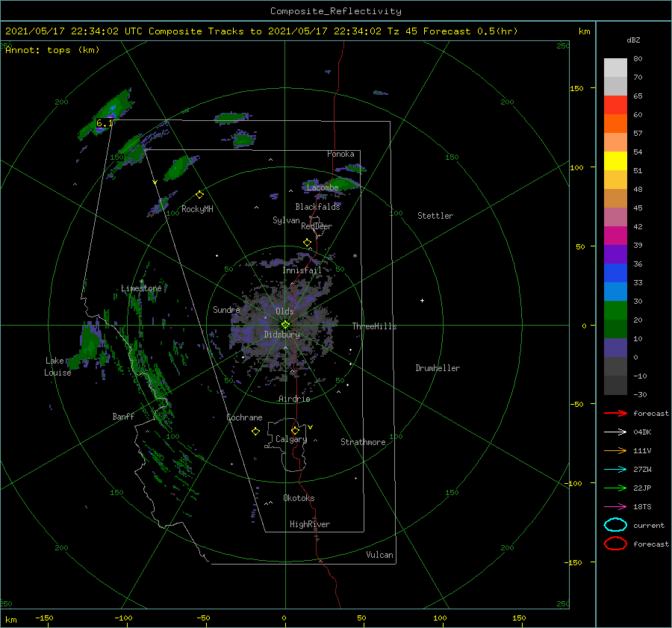Click the Lake Louise label
The height and width of the screenshot is (628, 672).
pyautogui.click(x=57, y=367)
